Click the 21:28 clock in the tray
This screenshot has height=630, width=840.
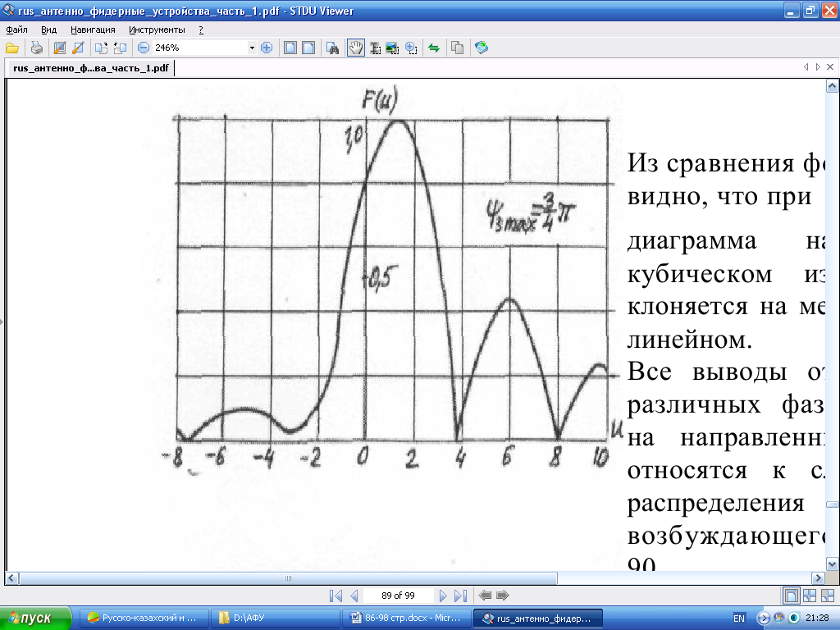tap(817, 619)
